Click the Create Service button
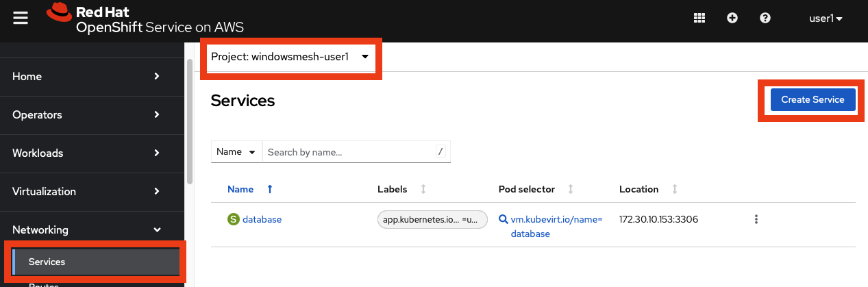Image resolution: width=868 pixels, height=287 pixels. pyautogui.click(x=813, y=99)
